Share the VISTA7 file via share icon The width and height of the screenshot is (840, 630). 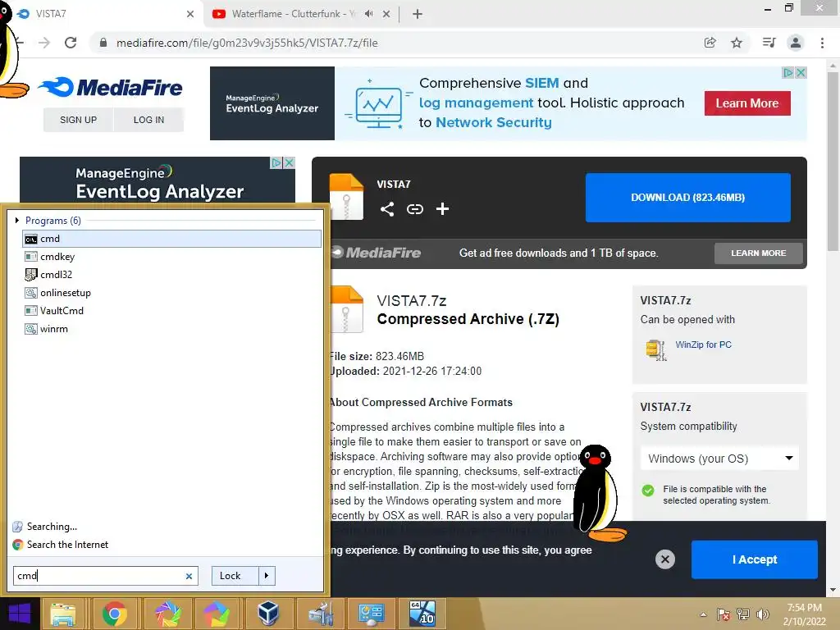click(387, 209)
